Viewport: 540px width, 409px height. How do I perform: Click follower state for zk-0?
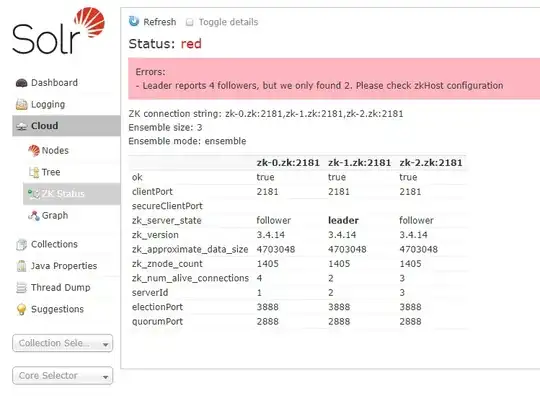pyautogui.click(x=274, y=221)
